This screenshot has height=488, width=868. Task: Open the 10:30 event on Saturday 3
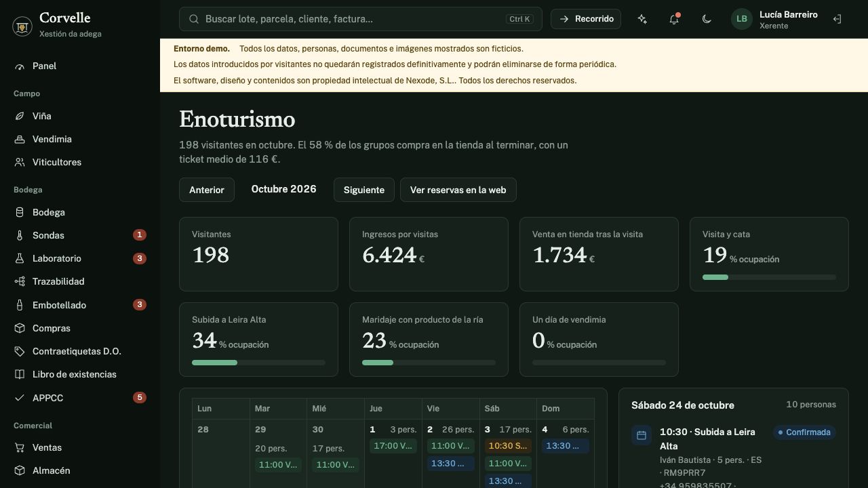pos(508,446)
